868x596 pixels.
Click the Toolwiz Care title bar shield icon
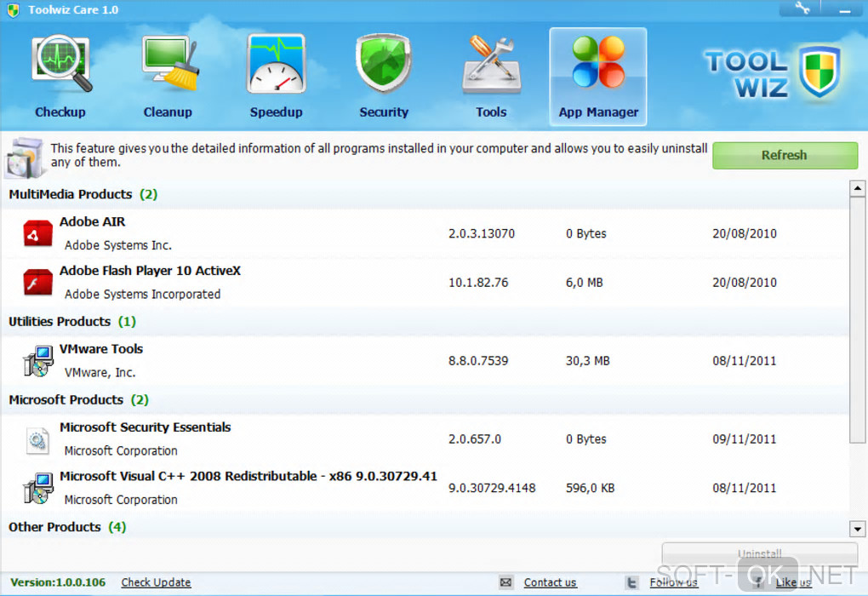(x=14, y=10)
